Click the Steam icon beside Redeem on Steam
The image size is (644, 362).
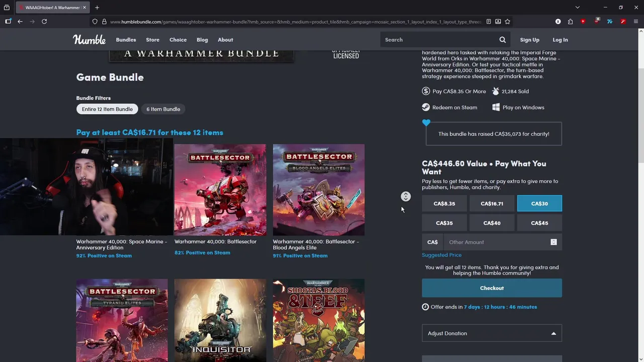click(426, 107)
